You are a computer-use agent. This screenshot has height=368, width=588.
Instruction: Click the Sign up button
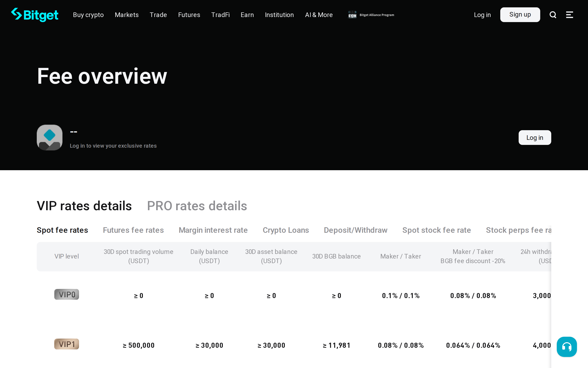[x=520, y=14]
